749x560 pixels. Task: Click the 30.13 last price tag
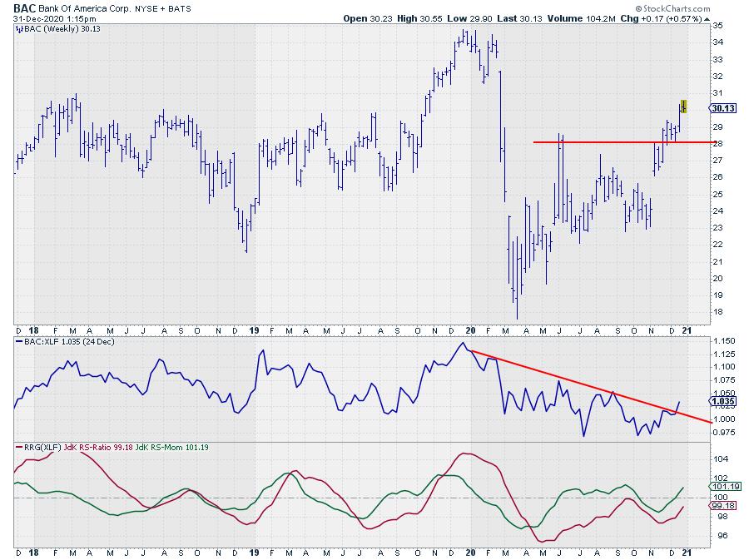[721, 108]
